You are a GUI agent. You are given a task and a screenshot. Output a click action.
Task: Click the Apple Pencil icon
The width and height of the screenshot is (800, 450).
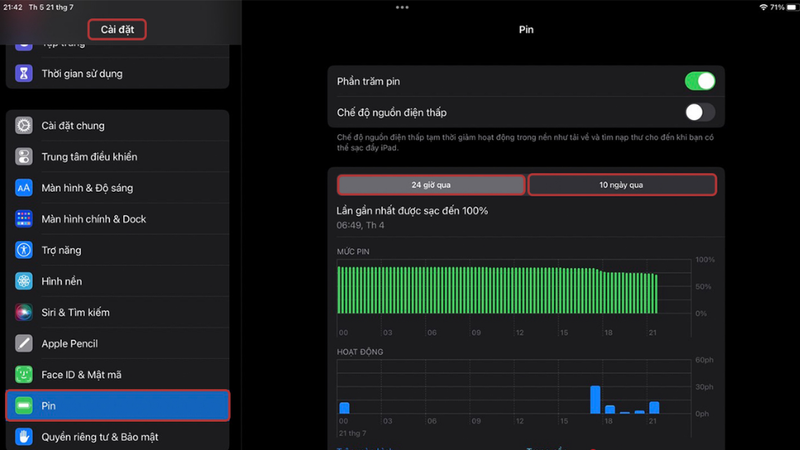23,343
